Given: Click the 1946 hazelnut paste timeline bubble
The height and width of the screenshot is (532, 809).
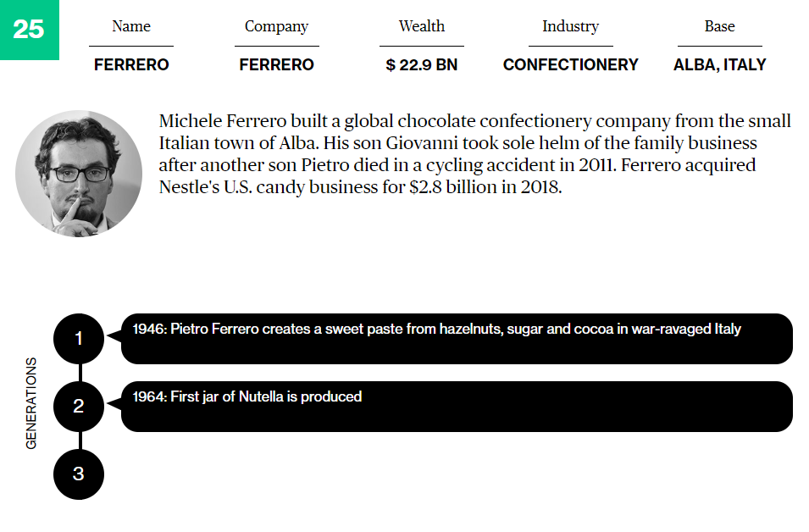Looking at the screenshot, I should coord(457,339).
